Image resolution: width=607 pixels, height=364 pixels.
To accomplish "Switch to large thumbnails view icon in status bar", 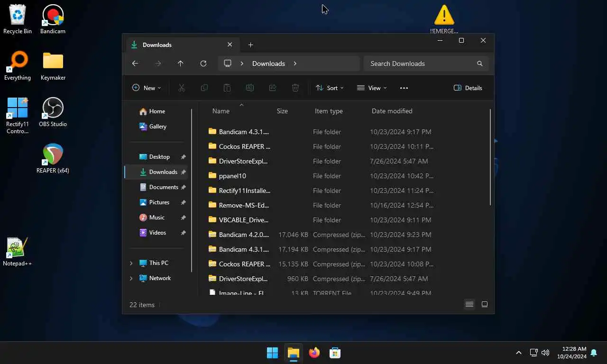I will click(x=485, y=305).
